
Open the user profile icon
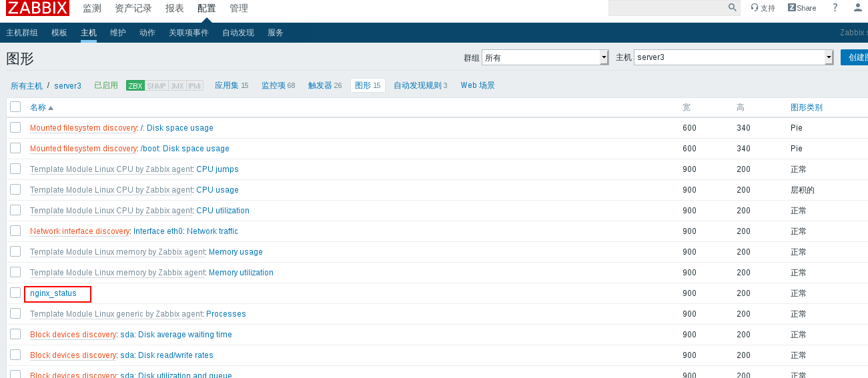click(858, 8)
